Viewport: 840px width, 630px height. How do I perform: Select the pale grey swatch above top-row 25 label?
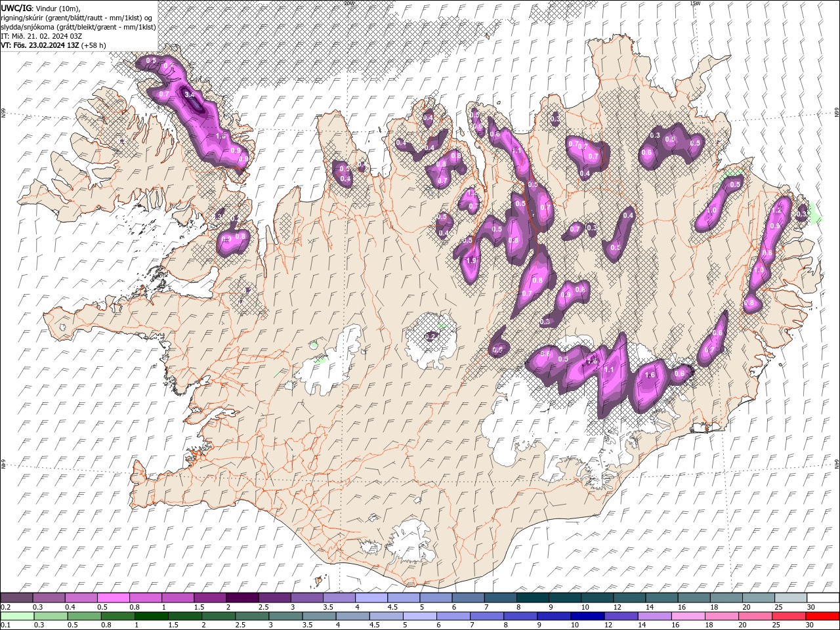791,598
